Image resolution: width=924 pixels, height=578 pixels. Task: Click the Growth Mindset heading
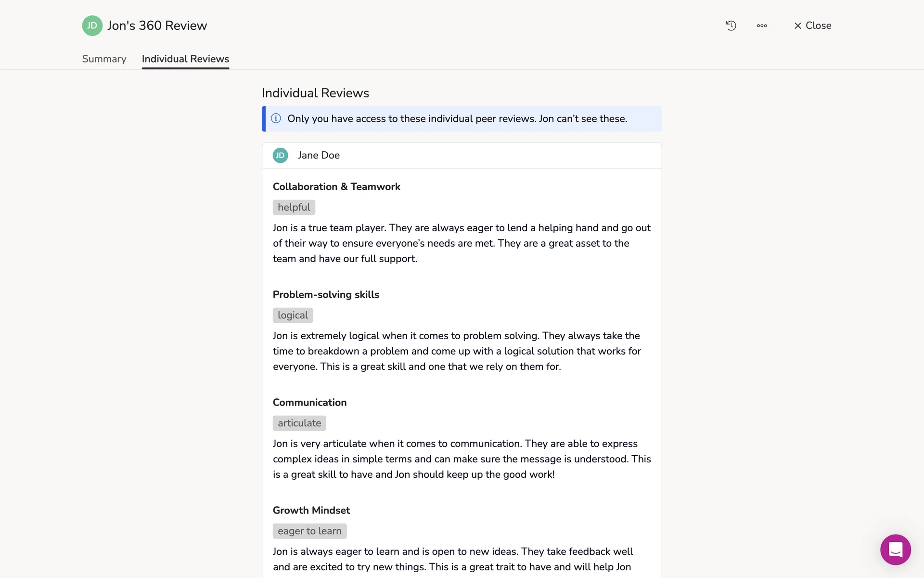coord(311,510)
